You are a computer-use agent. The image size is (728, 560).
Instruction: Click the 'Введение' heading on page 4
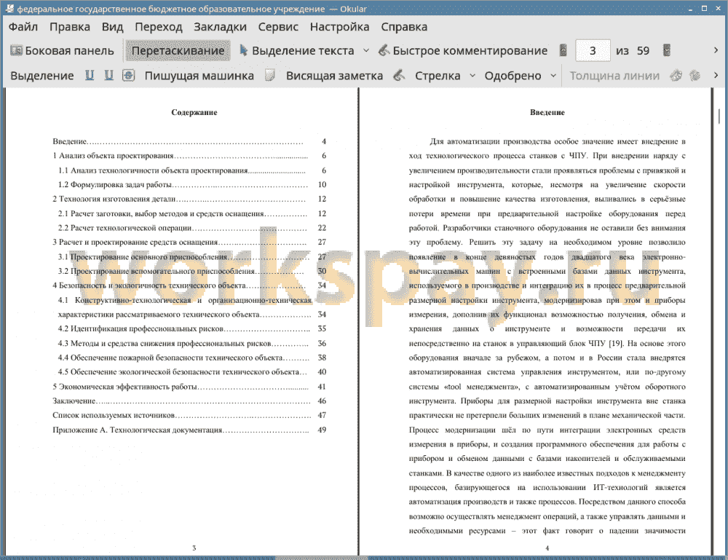click(x=547, y=112)
